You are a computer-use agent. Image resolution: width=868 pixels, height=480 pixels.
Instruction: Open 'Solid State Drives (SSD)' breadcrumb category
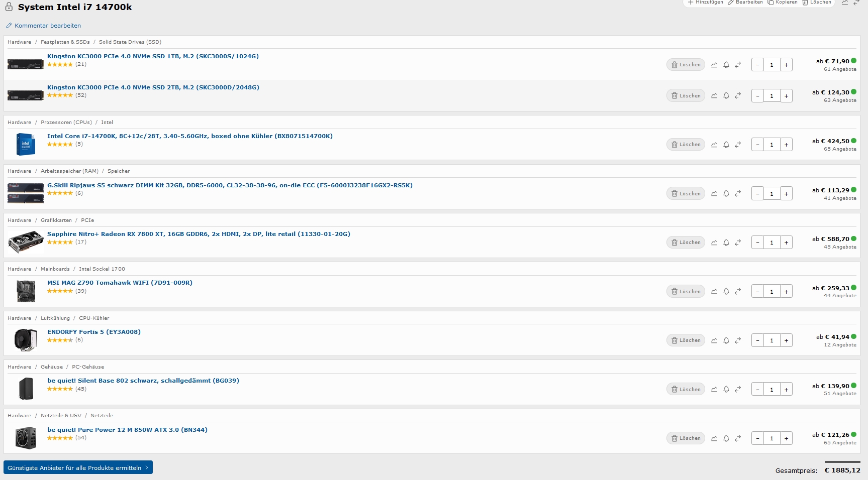click(130, 42)
